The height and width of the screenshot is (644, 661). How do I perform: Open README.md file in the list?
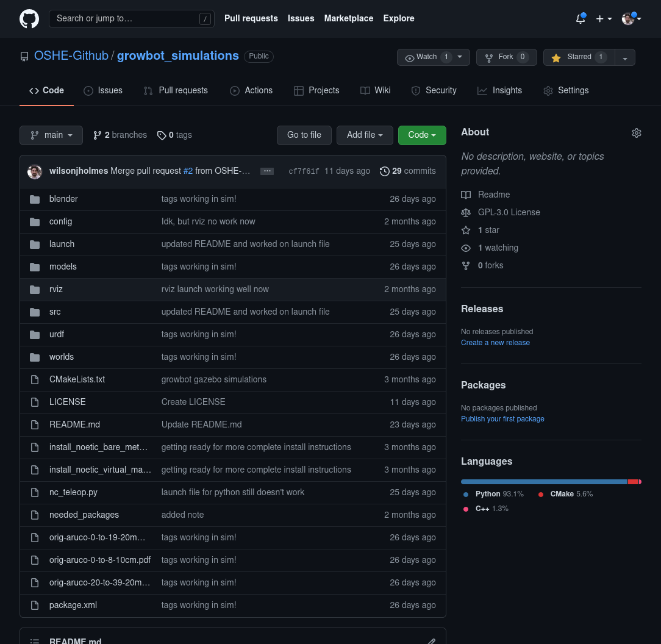(x=74, y=424)
